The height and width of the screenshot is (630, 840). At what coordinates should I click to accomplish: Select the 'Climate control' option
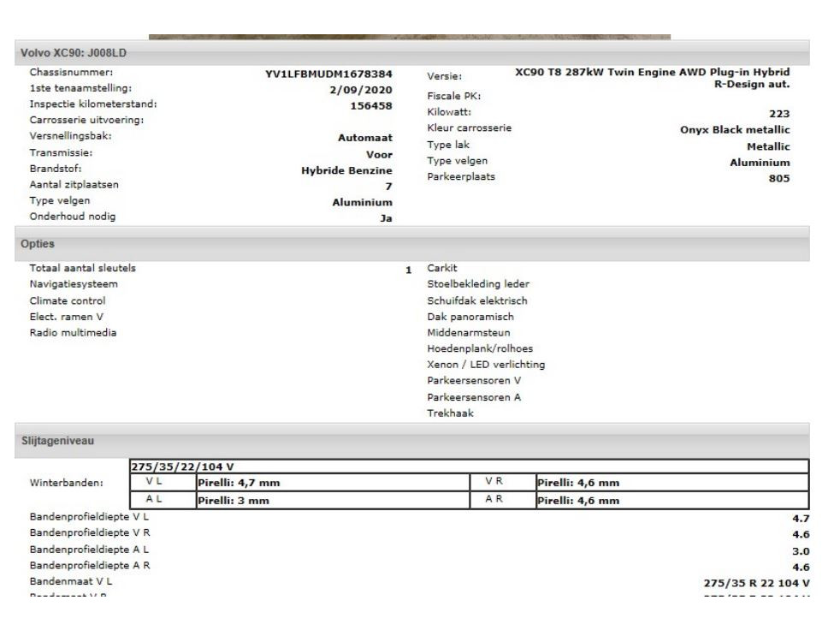pos(68,300)
